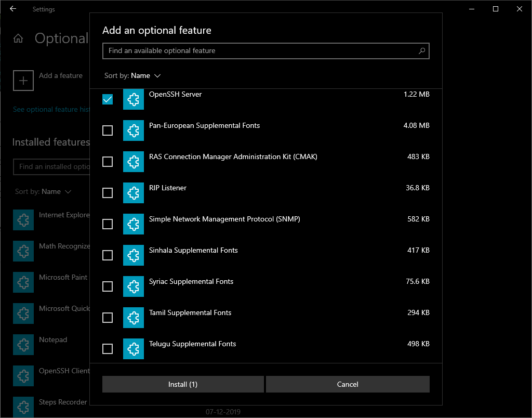This screenshot has width=532, height=418.
Task: Click the 4.08 MB size value
Action: pyautogui.click(x=416, y=126)
